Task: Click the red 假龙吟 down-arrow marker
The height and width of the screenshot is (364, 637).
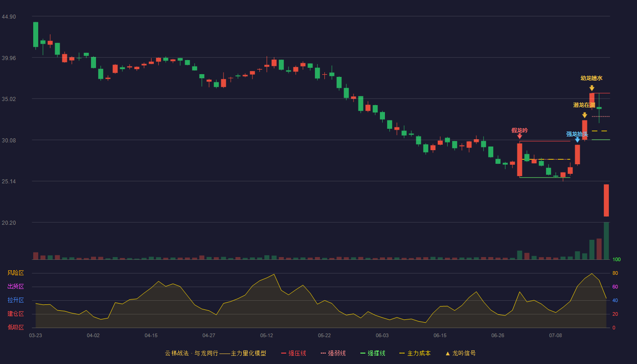Action: tap(520, 136)
